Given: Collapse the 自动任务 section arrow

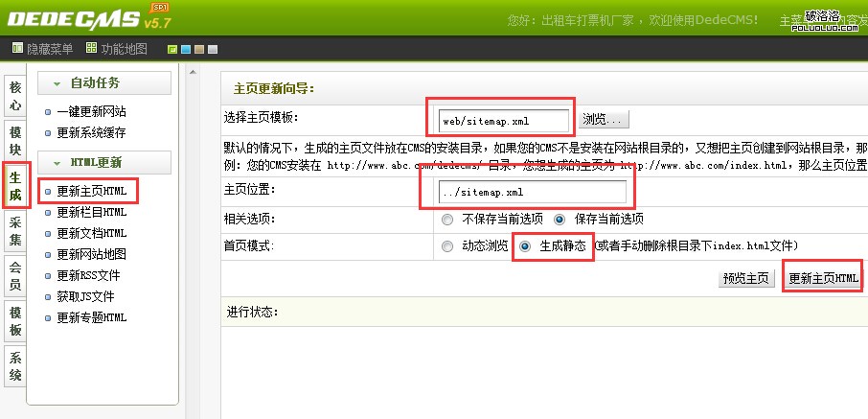Looking at the screenshot, I should click(x=57, y=83).
